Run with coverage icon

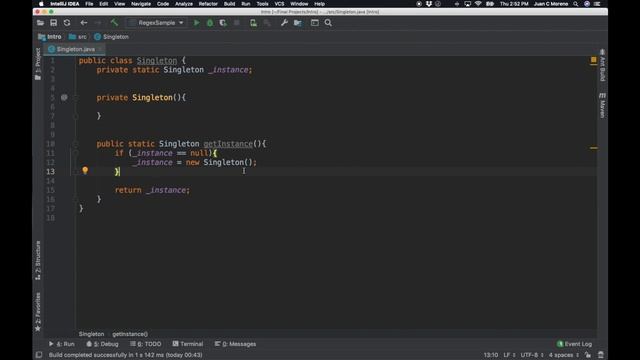pos(223,23)
